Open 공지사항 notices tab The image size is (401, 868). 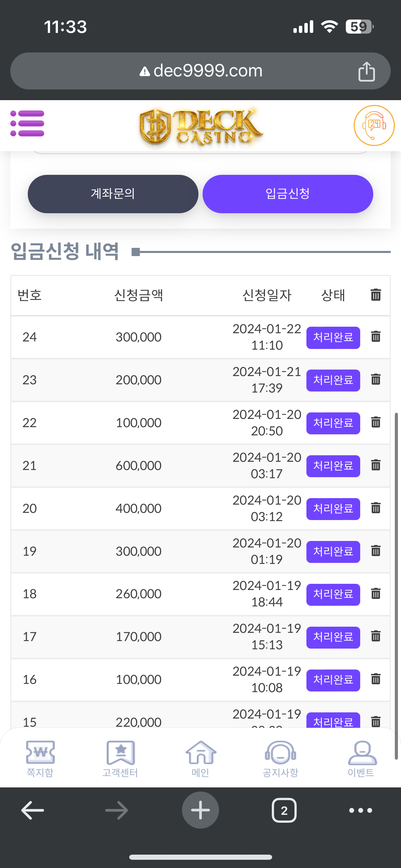point(280,758)
